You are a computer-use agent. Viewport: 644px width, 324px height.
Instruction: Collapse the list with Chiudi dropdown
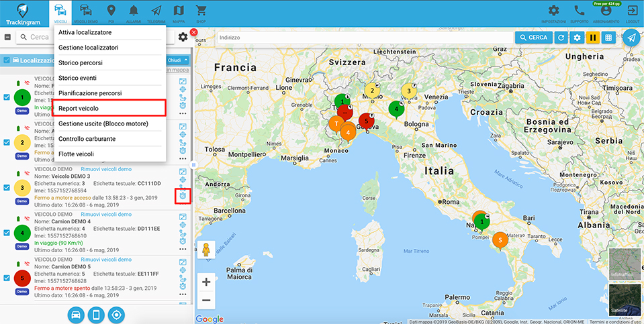[x=177, y=60]
